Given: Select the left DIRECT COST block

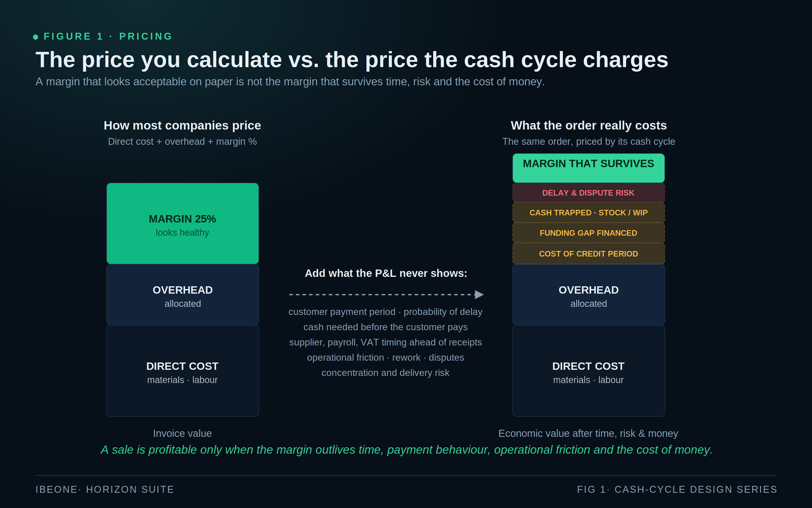Looking at the screenshot, I should tap(183, 371).
